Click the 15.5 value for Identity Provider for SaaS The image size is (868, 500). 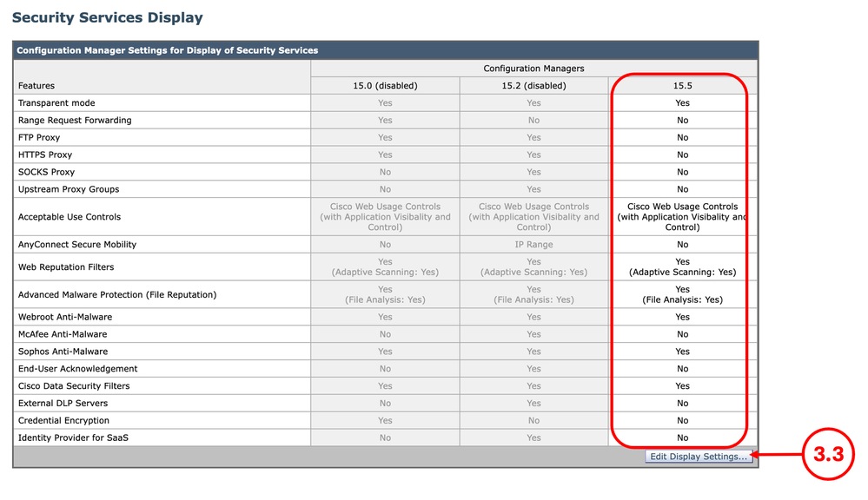[683, 437]
